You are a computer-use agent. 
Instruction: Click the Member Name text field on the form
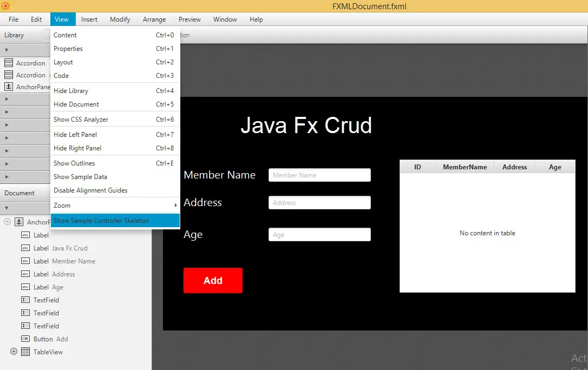(x=319, y=175)
